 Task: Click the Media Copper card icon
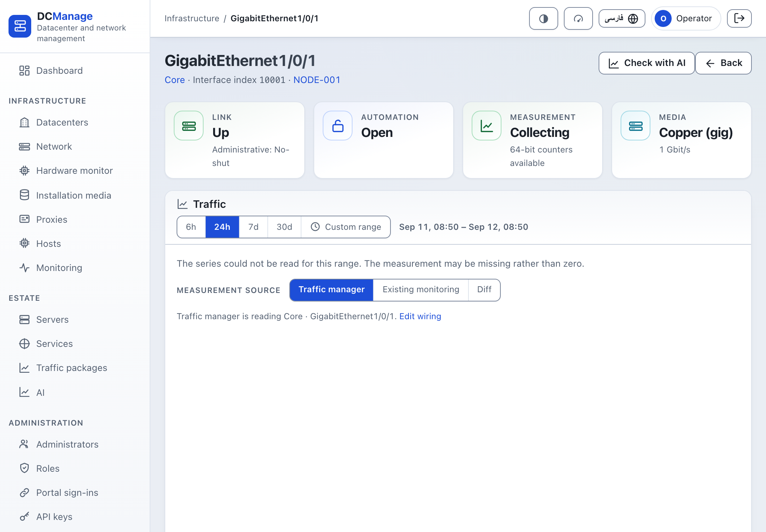pyautogui.click(x=635, y=126)
